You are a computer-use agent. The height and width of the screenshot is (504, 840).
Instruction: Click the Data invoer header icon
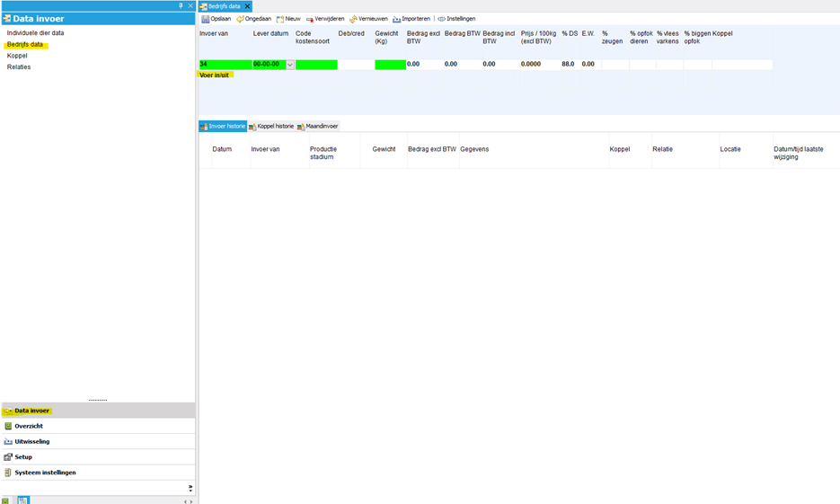point(7,18)
